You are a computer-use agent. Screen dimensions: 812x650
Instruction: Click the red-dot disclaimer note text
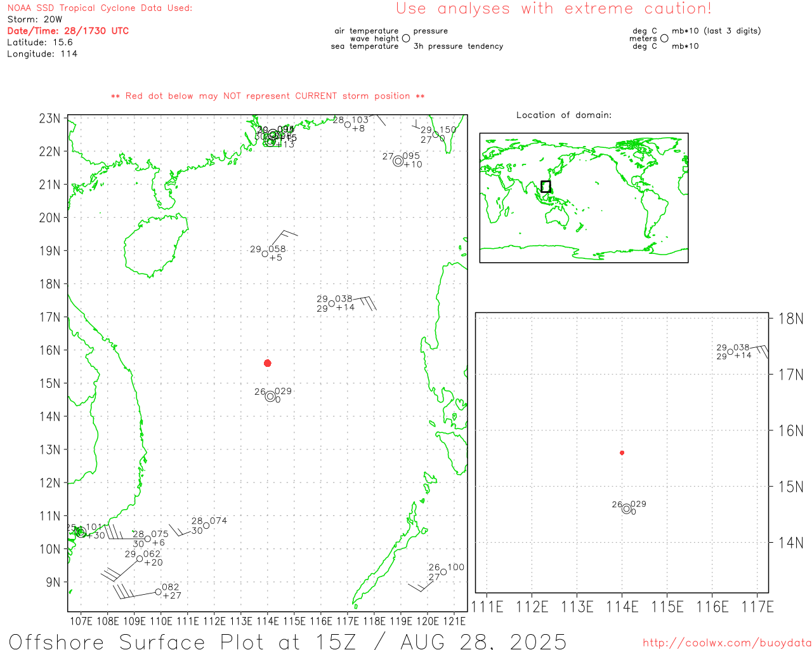coord(268,96)
